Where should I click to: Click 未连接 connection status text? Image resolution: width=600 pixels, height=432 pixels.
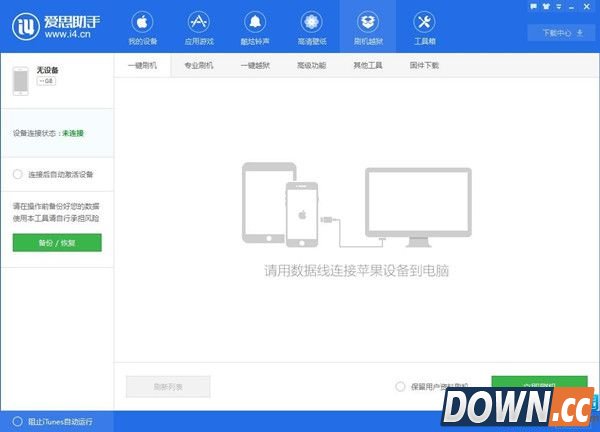73,133
